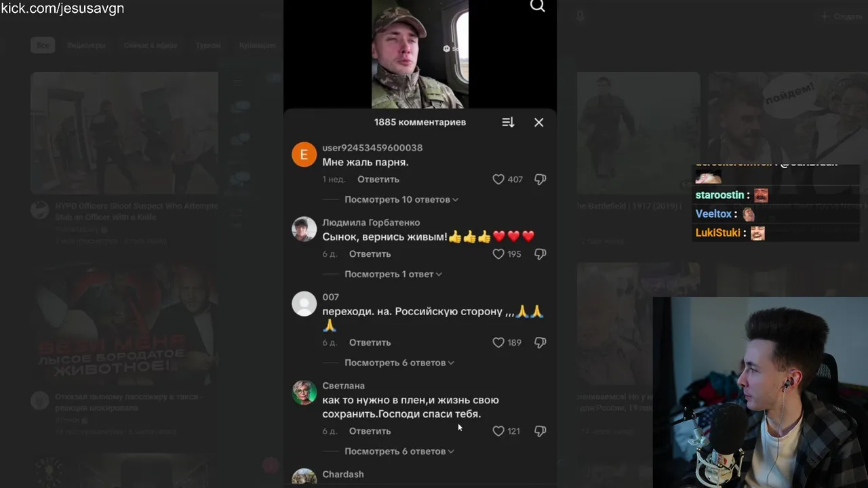Dislike the comment from user 007
This screenshot has height=488, width=868.
[x=540, y=343]
